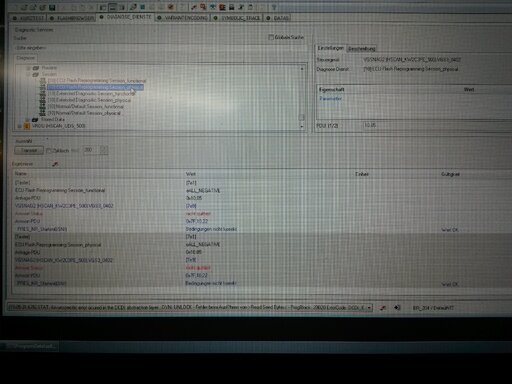
Task: Click the Transmit button
Action: [x=29, y=150]
